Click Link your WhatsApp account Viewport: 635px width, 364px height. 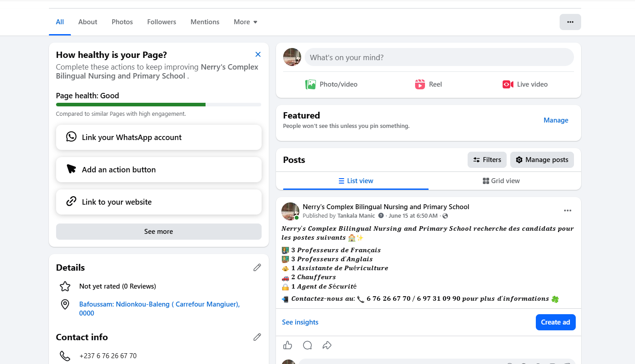(159, 137)
